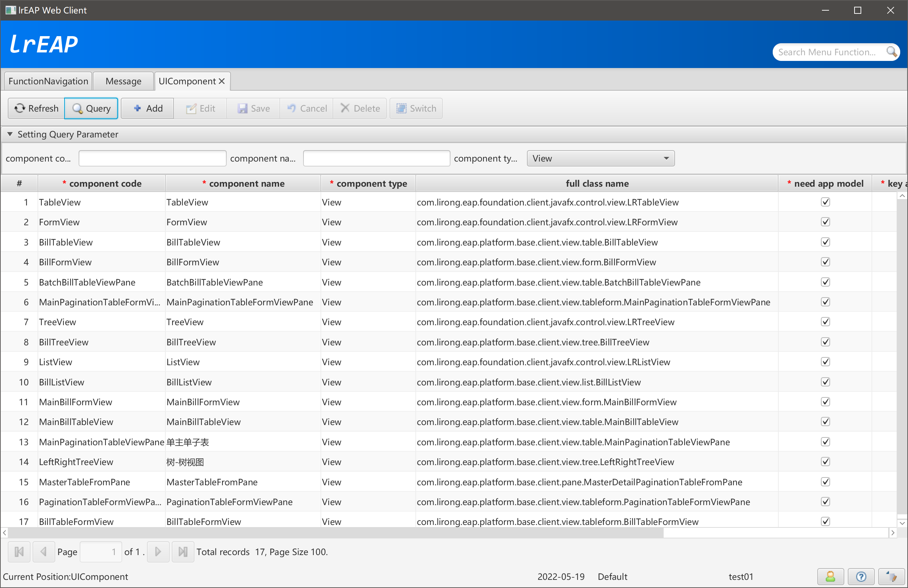The width and height of the screenshot is (908, 588).
Task: Go to previous page
Action: 44,552
